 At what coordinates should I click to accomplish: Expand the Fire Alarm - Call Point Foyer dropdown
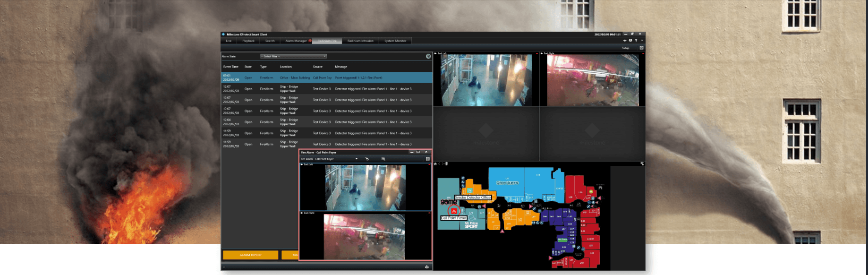click(356, 159)
